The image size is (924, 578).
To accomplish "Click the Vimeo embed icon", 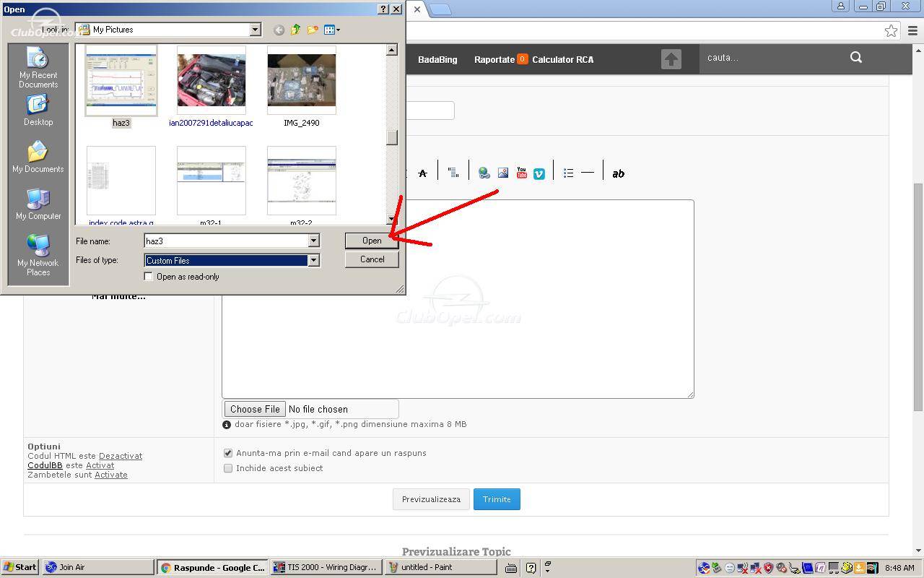I will tap(539, 173).
